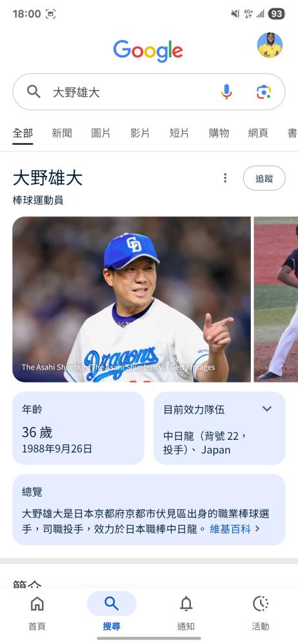
Task: Switch to the 影片 tab
Action: (x=140, y=133)
